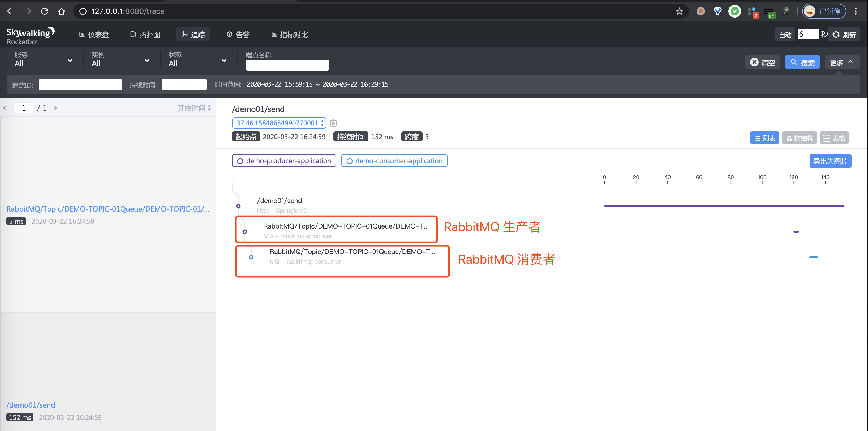Screen dimensions: 868x431
Task: Click the 导出为图片 export image button
Action: click(x=830, y=161)
